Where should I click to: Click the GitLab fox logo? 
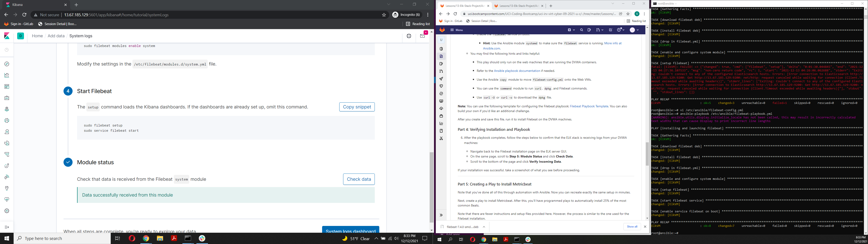click(442, 30)
